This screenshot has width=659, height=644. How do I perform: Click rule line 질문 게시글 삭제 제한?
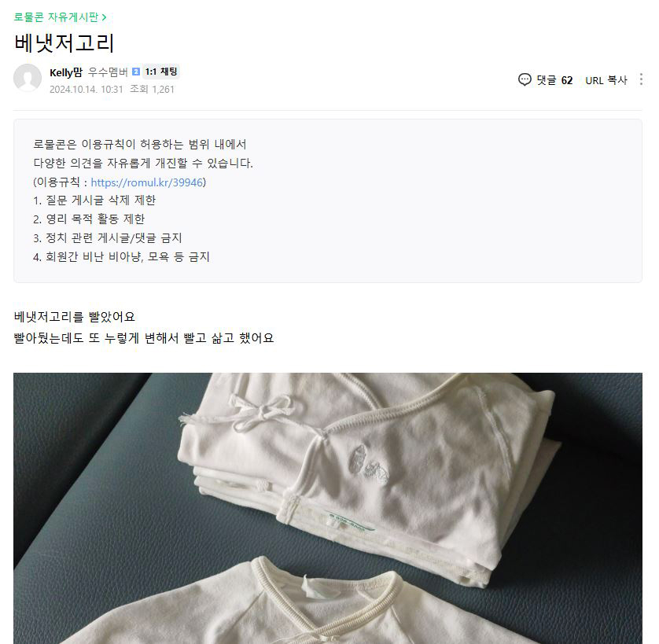(x=94, y=201)
